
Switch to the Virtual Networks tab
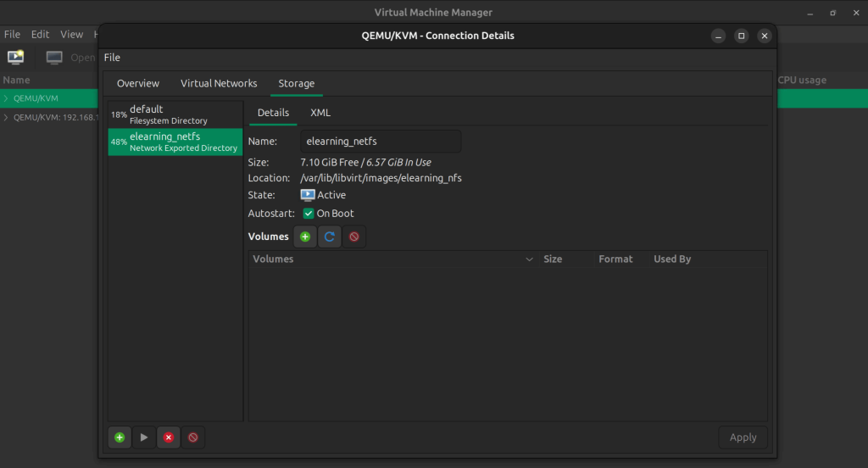click(x=219, y=84)
